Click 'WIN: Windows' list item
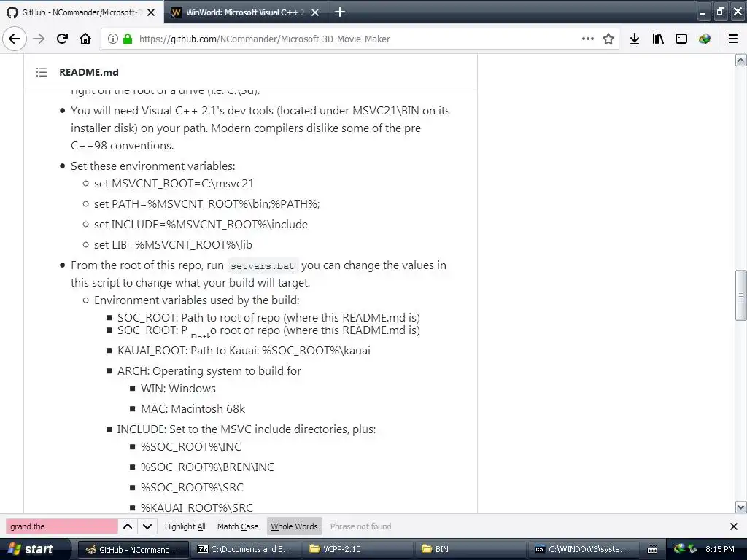747x560 pixels. coord(178,389)
